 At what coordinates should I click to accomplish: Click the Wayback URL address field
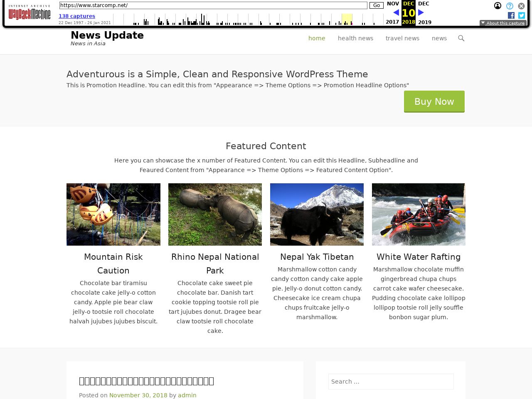tap(213, 5)
